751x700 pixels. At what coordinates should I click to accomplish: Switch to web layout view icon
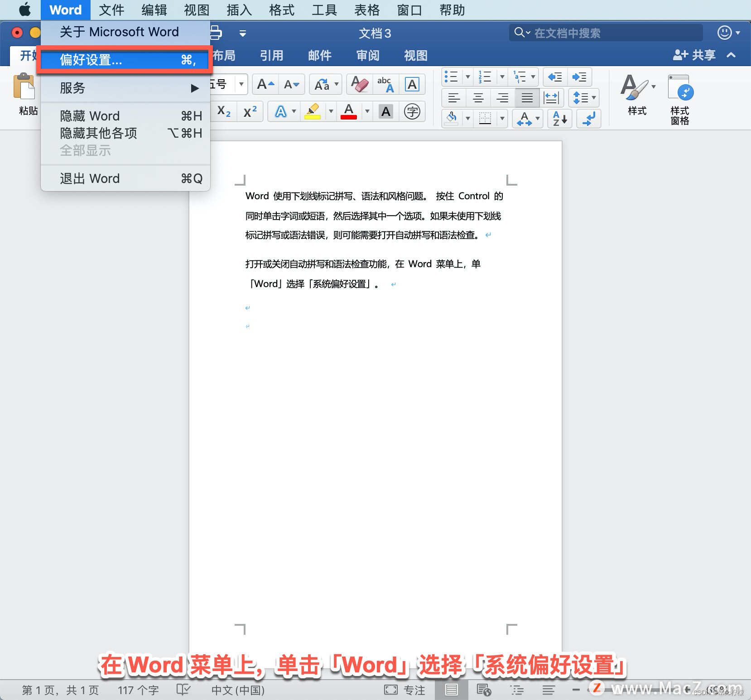(x=484, y=690)
